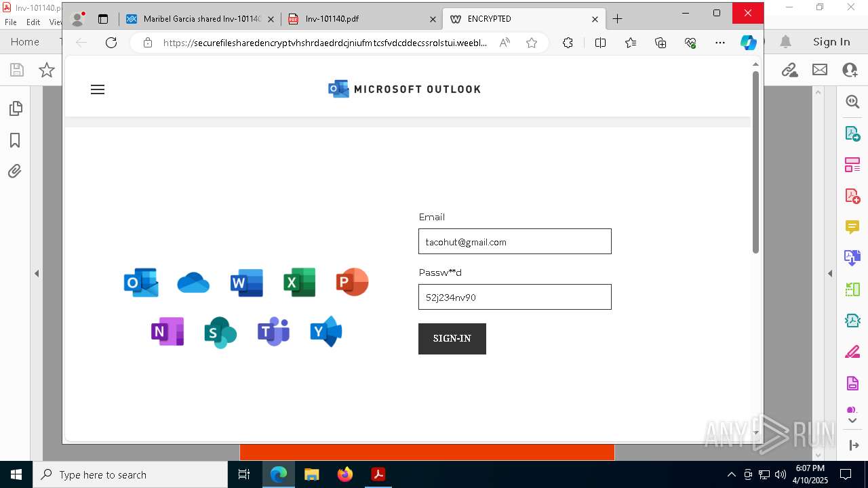Show more tools chevron in Acrobat sidebar

pos(852,421)
